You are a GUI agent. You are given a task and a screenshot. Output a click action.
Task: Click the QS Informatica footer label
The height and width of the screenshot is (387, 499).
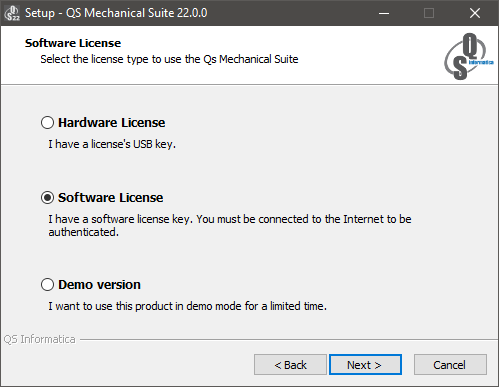tap(39, 339)
